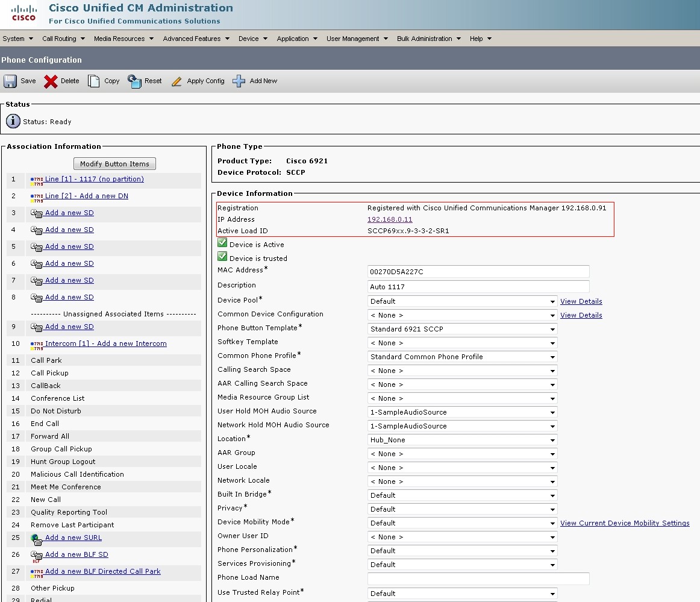
Task: Open the Bulk Administration menu
Action: point(428,39)
